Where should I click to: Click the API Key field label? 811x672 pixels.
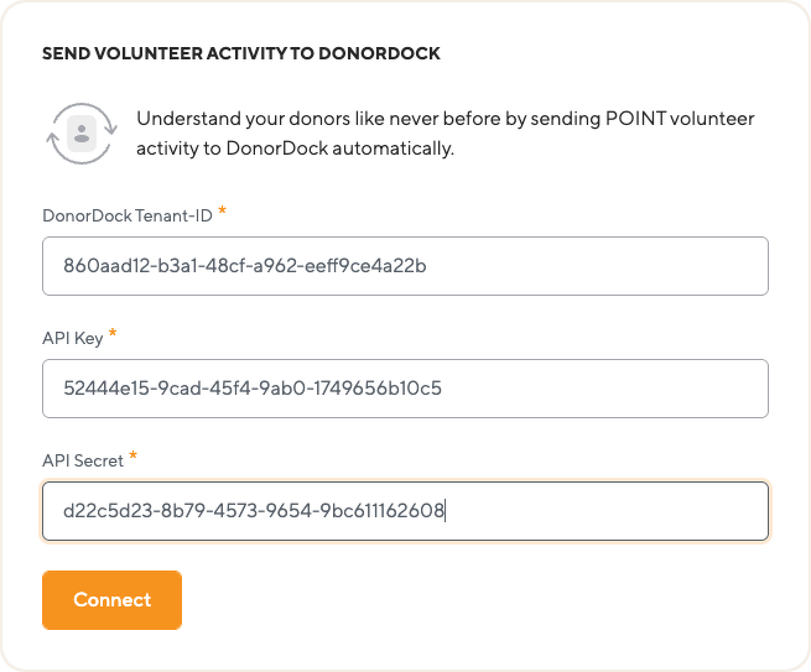tap(72, 338)
